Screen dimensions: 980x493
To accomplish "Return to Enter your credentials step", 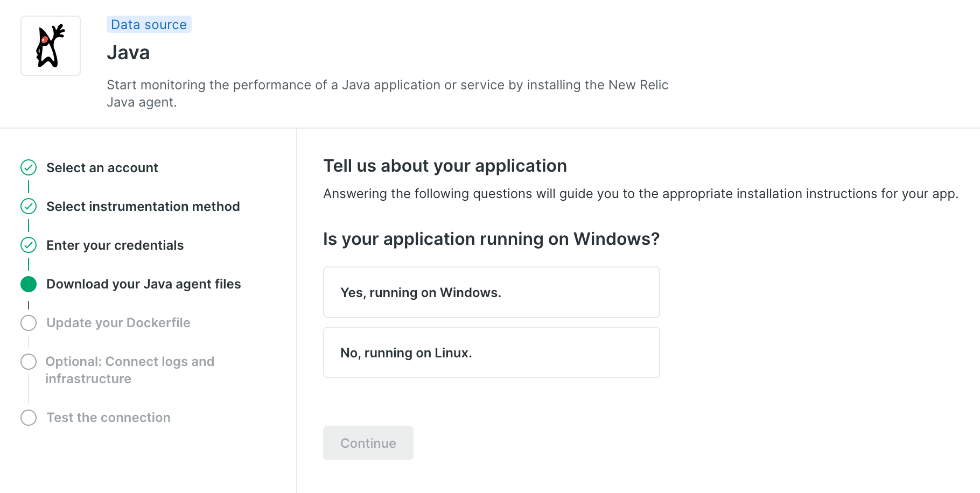I will [x=115, y=245].
